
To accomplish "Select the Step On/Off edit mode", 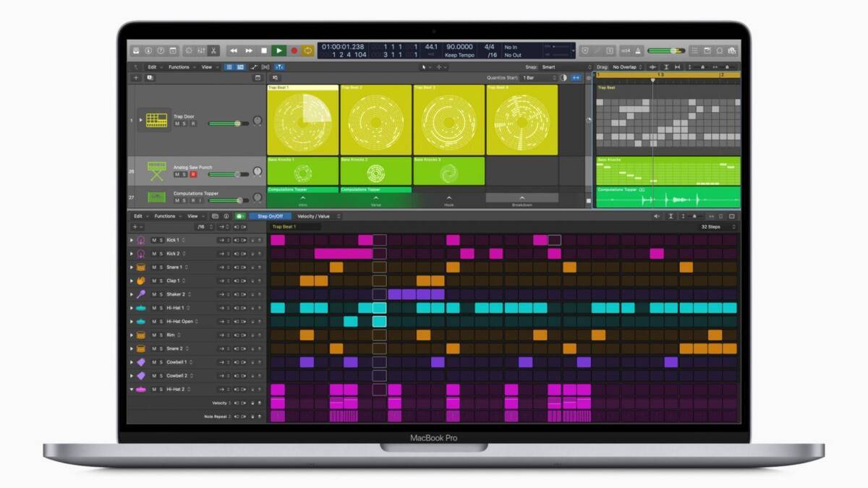I will (271, 216).
